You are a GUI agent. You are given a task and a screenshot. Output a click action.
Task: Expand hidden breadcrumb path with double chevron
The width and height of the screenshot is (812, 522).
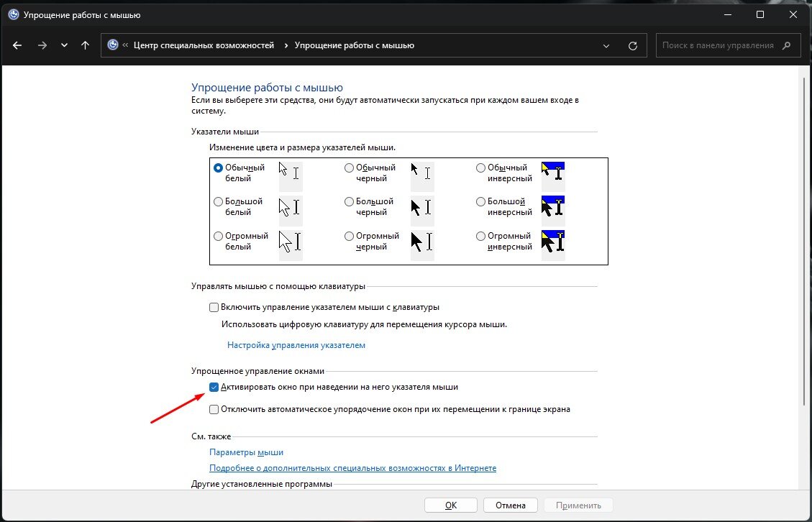(x=125, y=45)
